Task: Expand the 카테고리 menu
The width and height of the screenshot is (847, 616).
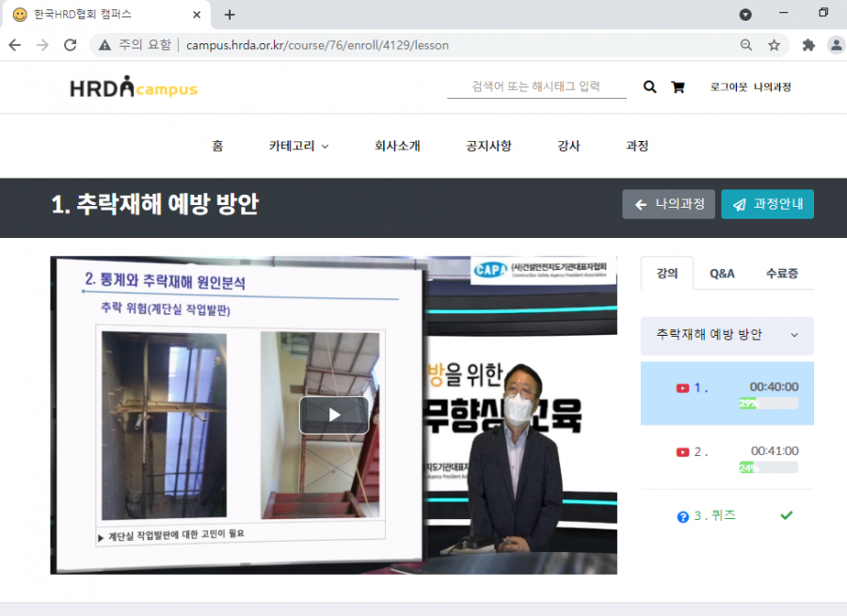Action: coord(298,146)
